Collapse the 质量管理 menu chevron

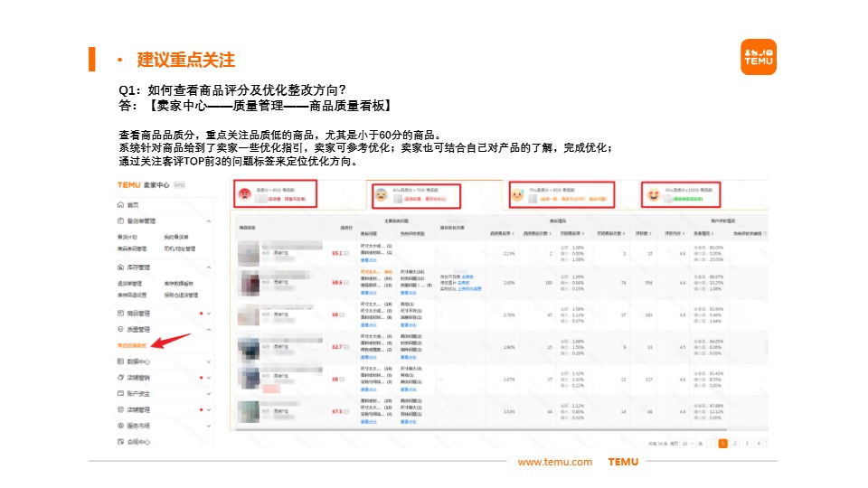209,329
